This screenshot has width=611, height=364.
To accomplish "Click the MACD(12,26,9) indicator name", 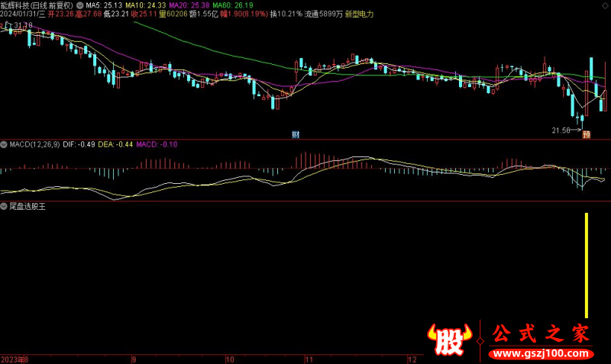I will [x=34, y=144].
